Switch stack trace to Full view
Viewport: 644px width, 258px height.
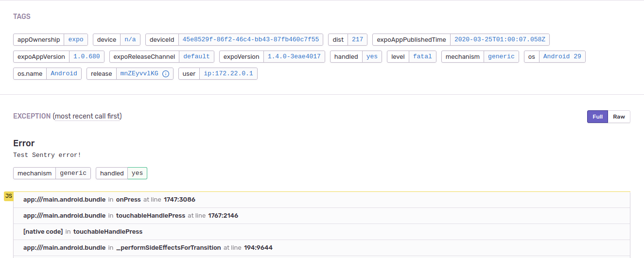[x=597, y=117]
